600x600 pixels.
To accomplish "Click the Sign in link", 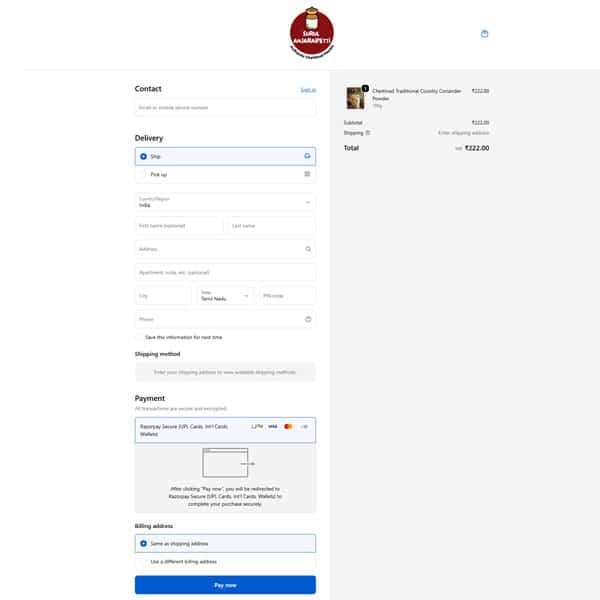I will [x=308, y=90].
